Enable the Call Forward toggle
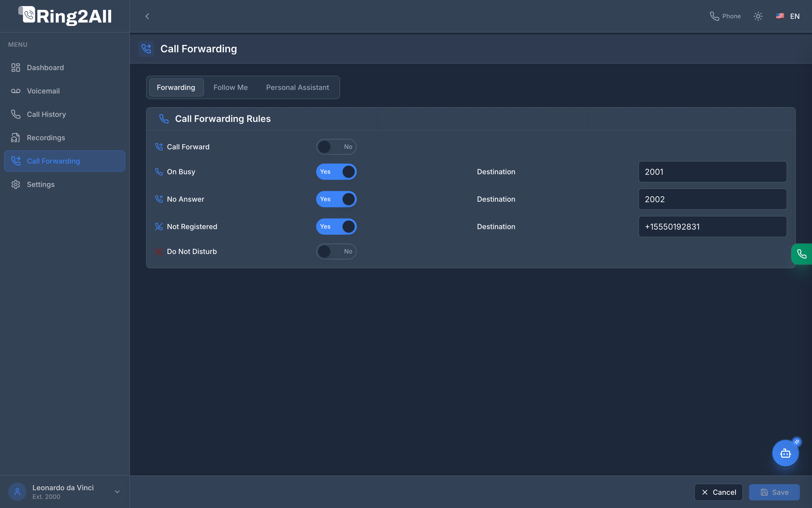The height and width of the screenshot is (508, 812). [x=336, y=147]
